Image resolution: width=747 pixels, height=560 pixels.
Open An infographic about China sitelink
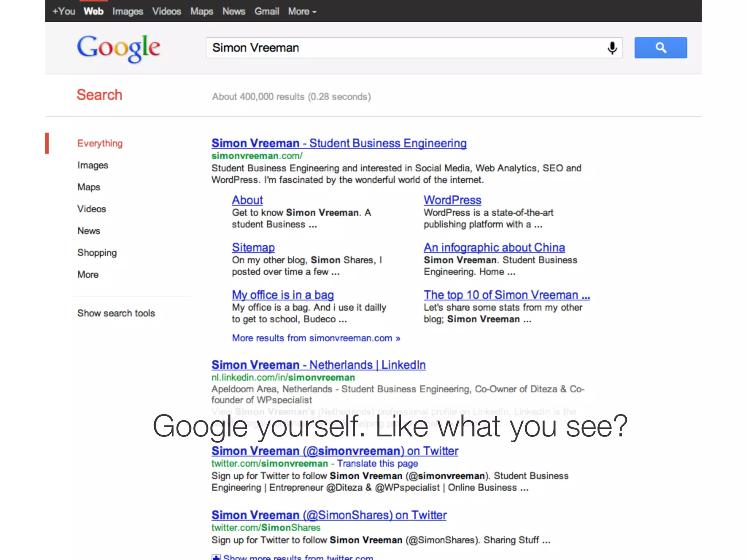pos(494,248)
